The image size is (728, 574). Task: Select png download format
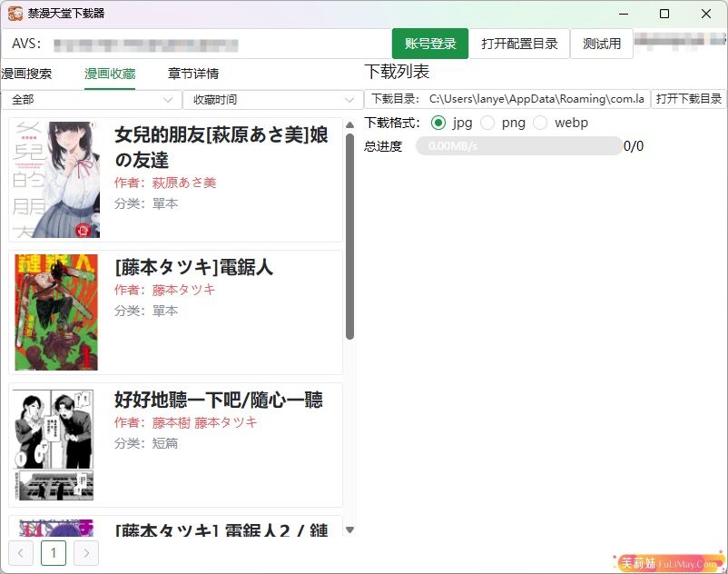(488, 123)
